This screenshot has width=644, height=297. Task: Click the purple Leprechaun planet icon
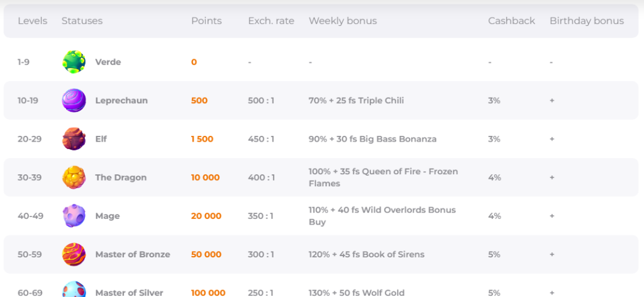(x=74, y=101)
